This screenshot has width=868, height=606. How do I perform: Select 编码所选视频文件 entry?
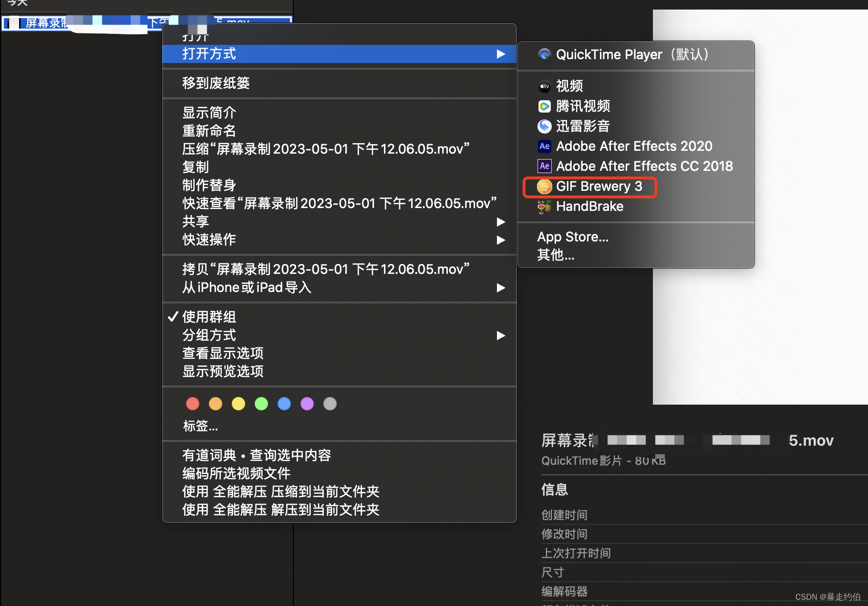(340, 473)
